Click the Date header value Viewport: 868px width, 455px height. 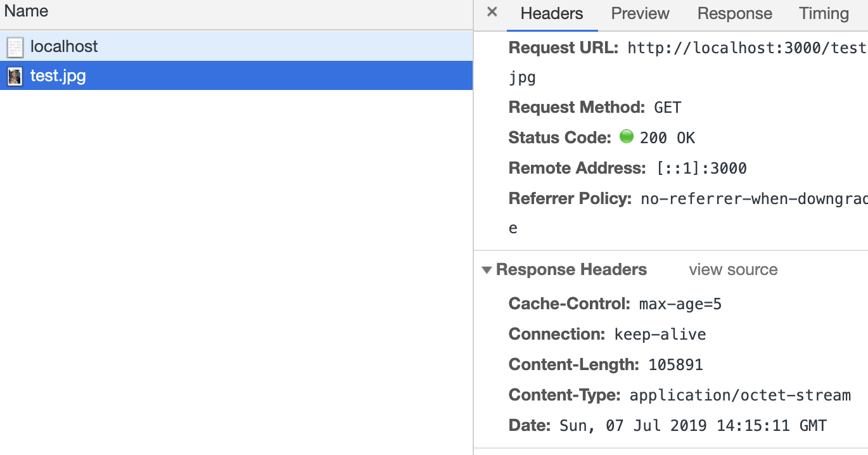[x=692, y=426]
